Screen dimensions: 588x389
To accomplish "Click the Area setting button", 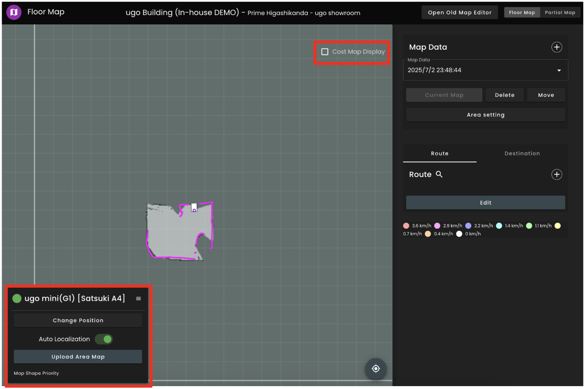I will (x=485, y=115).
